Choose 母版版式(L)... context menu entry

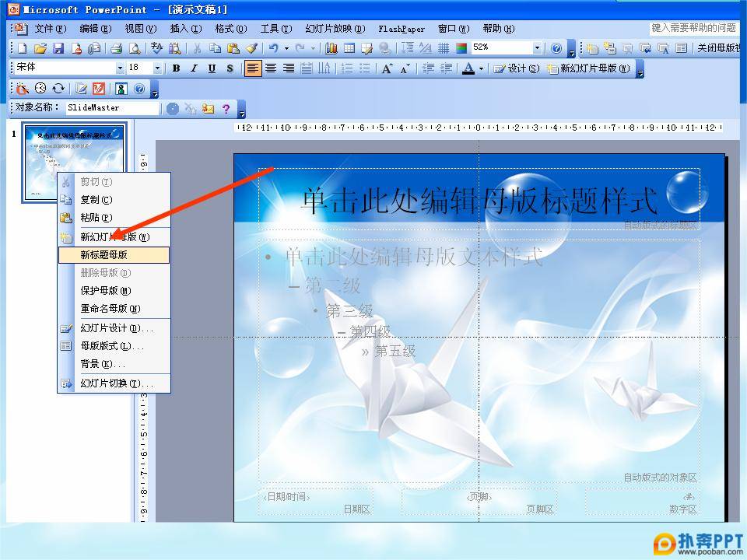114,346
